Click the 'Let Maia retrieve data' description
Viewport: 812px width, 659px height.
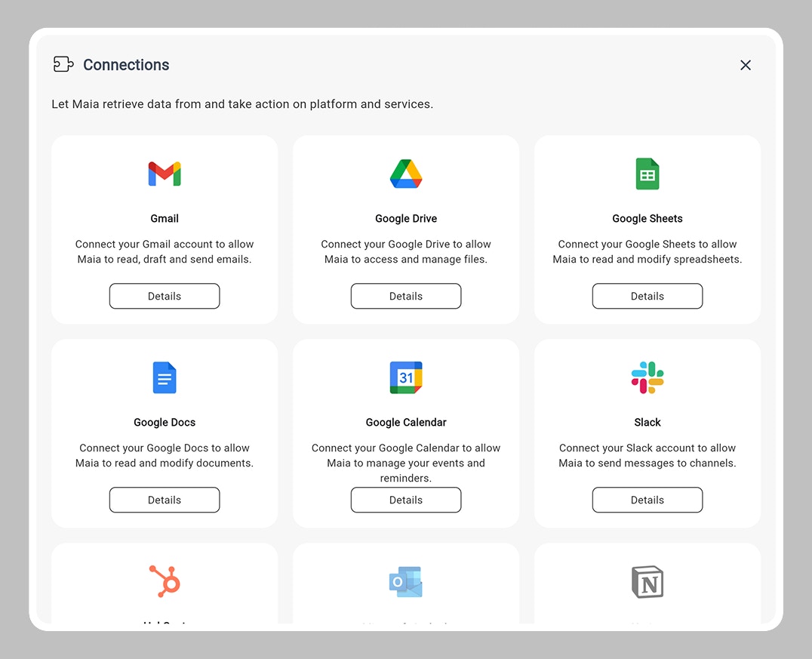(x=241, y=104)
